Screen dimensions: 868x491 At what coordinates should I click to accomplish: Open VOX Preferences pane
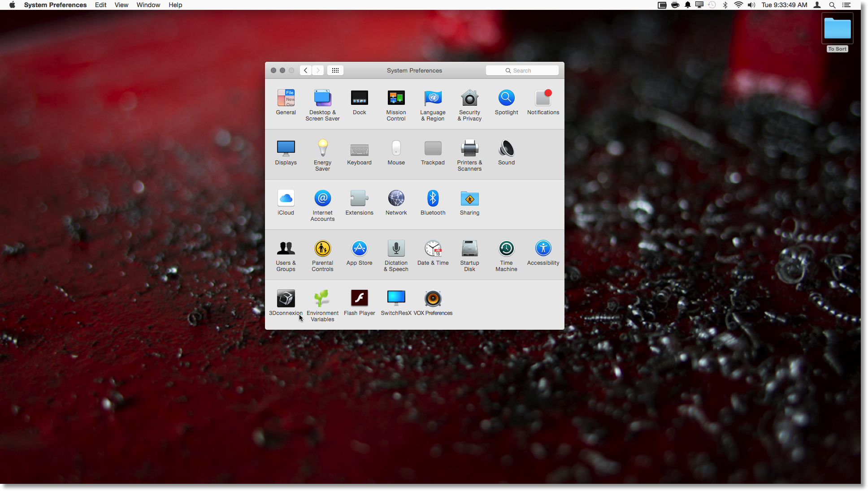[433, 299]
